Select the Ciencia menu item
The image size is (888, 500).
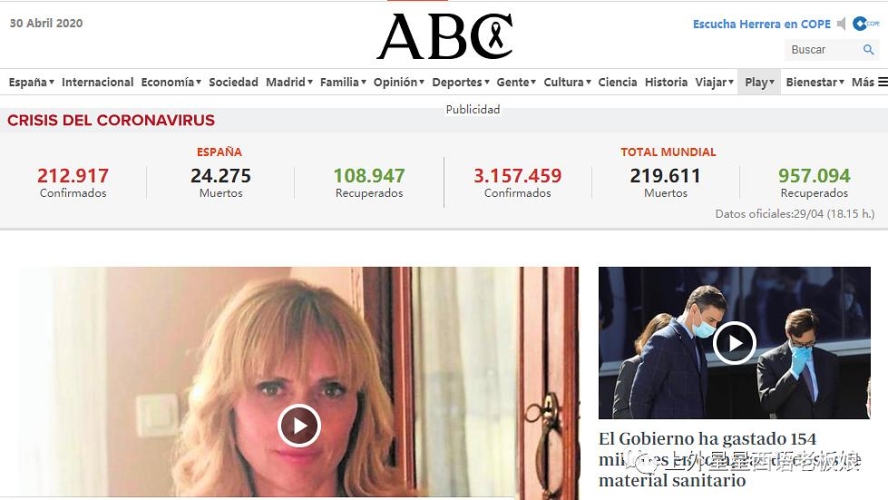coord(617,82)
